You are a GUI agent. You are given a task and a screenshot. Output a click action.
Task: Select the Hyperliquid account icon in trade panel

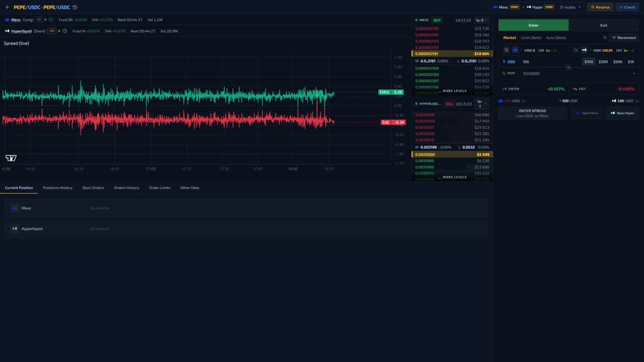(585, 50)
